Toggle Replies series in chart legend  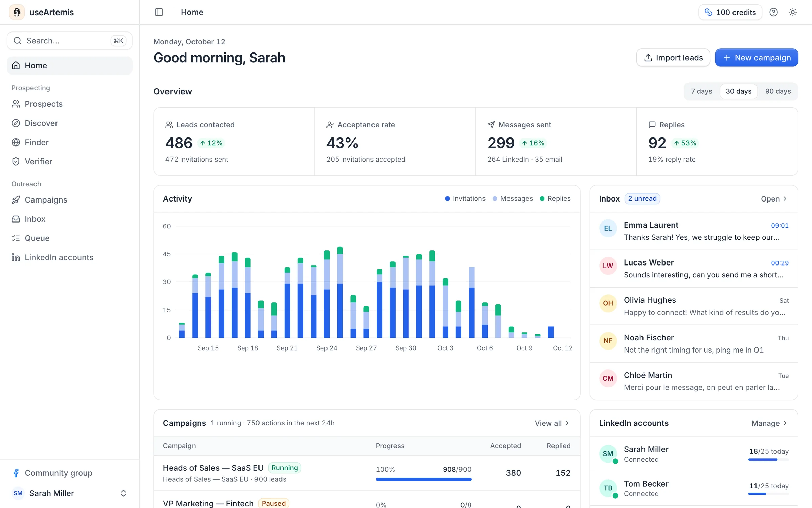555,199
